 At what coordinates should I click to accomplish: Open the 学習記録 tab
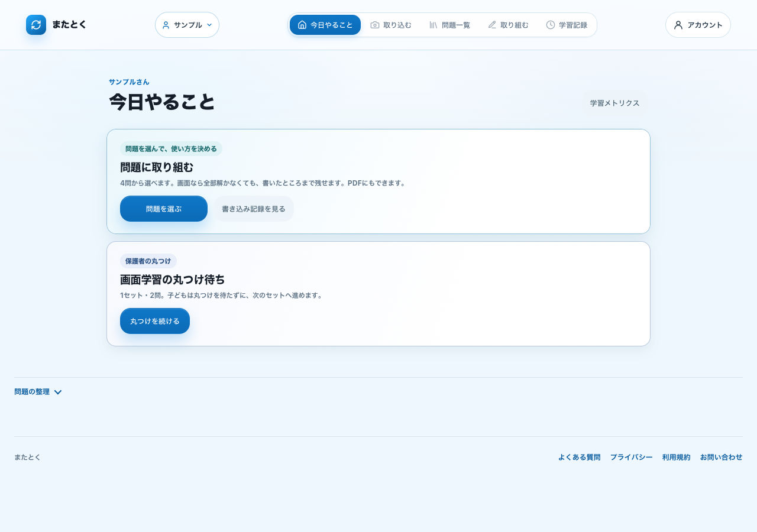[567, 25]
